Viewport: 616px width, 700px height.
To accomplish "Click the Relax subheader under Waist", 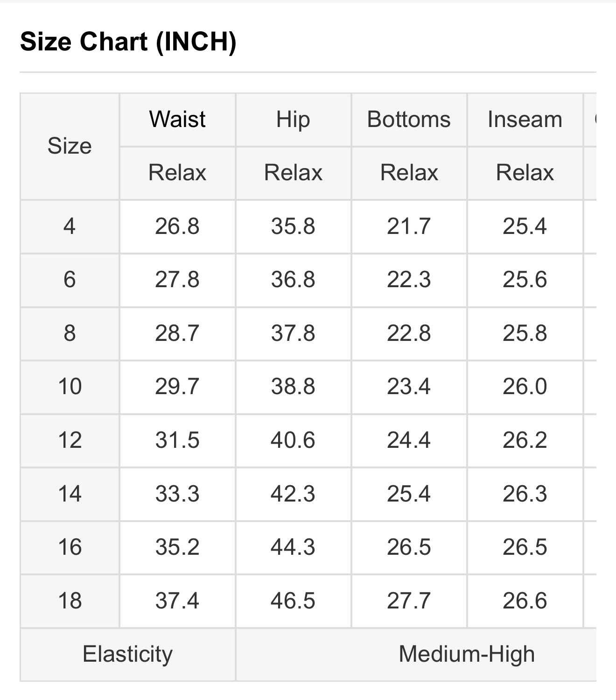I will click(x=177, y=173).
